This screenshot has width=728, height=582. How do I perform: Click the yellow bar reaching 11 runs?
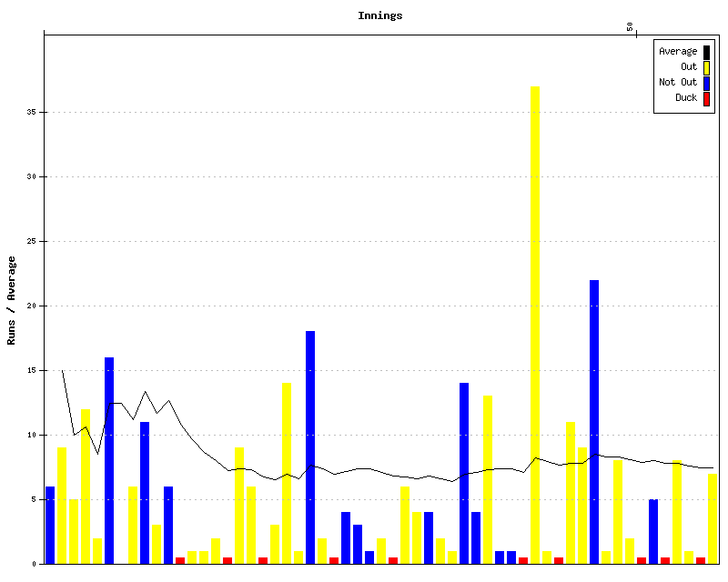[x=571, y=493]
